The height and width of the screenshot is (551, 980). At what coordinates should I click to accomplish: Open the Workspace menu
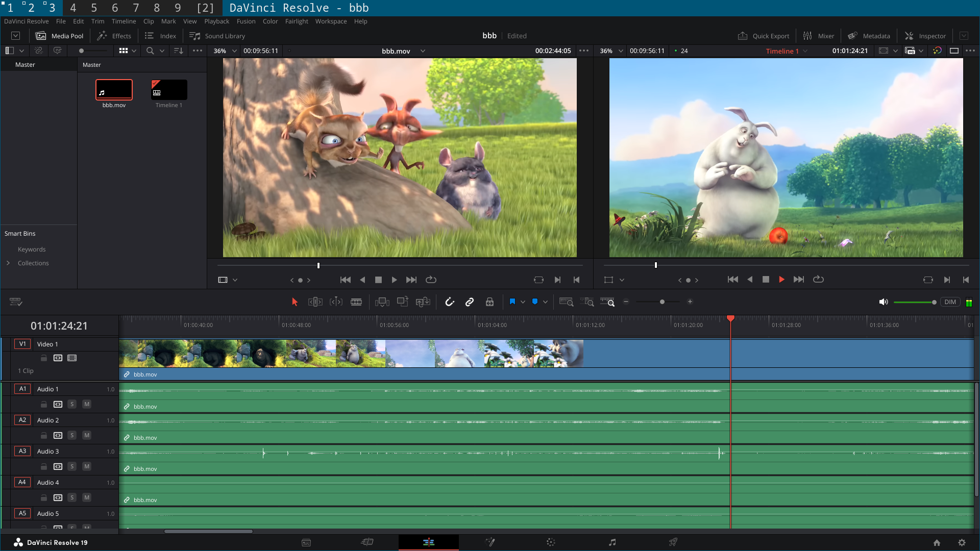[x=331, y=21]
